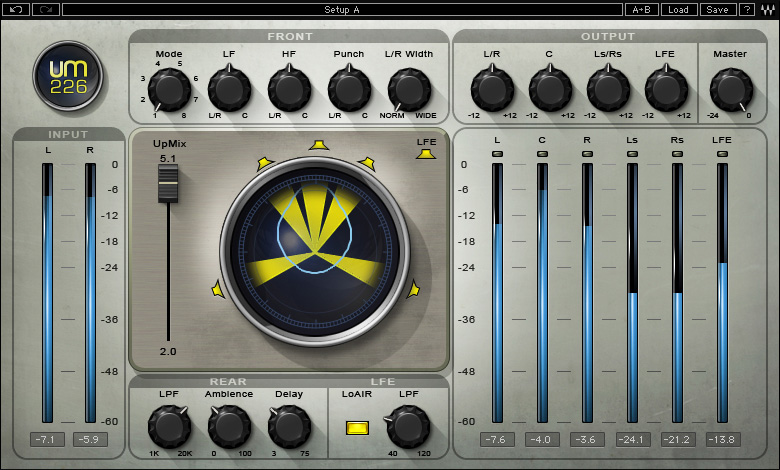
Task: Select the front-right speaker icon
Action: click(x=367, y=163)
